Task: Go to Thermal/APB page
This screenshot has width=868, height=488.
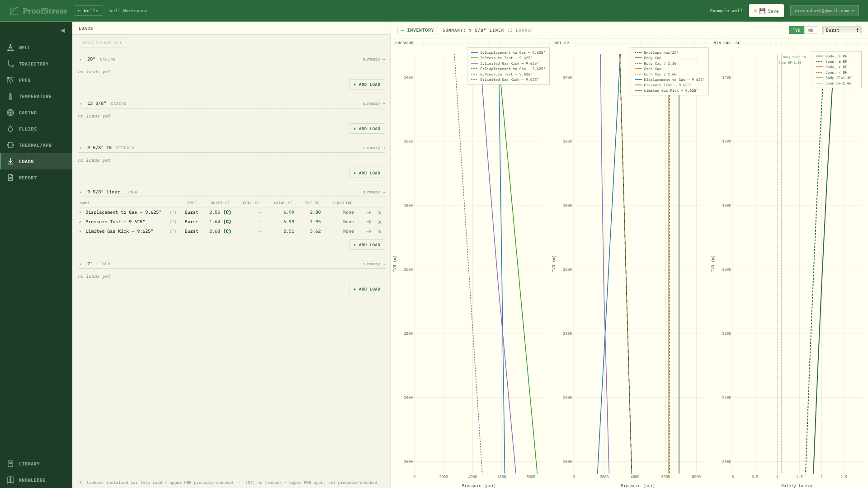Action: (x=36, y=145)
